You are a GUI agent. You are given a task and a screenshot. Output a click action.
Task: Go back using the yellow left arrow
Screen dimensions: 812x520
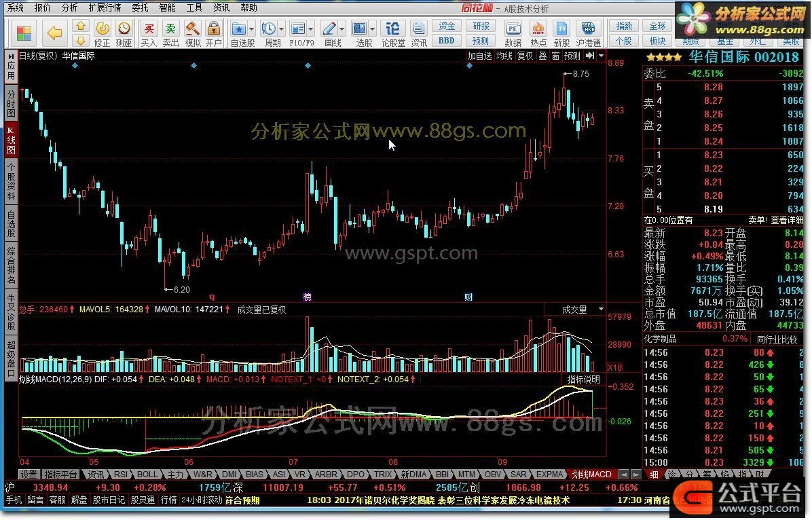point(54,34)
